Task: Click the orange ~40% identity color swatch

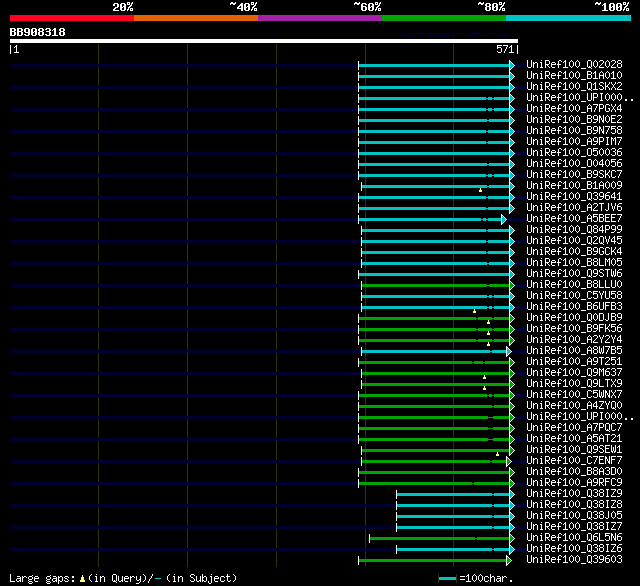Action: click(x=196, y=18)
